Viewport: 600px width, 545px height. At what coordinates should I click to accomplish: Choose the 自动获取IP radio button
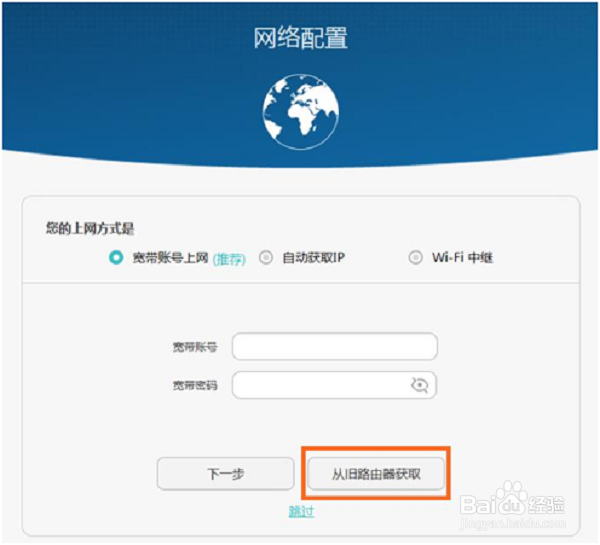266,258
